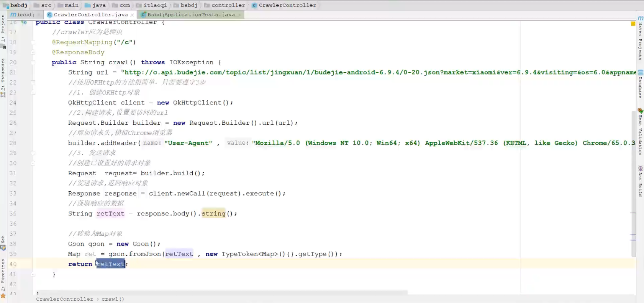Viewport: 644px width, 303px height.
Task: Close the CrawlerController.java tab
Action: click(132, 15)
